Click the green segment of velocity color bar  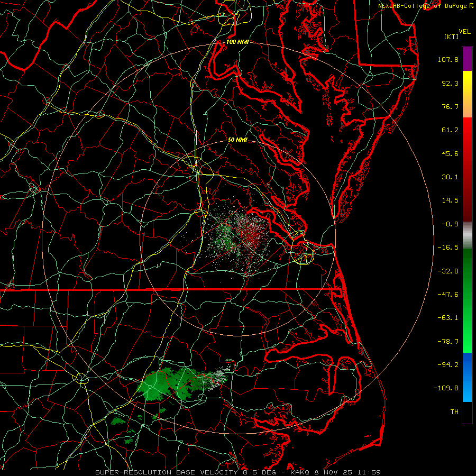point(467,300)
